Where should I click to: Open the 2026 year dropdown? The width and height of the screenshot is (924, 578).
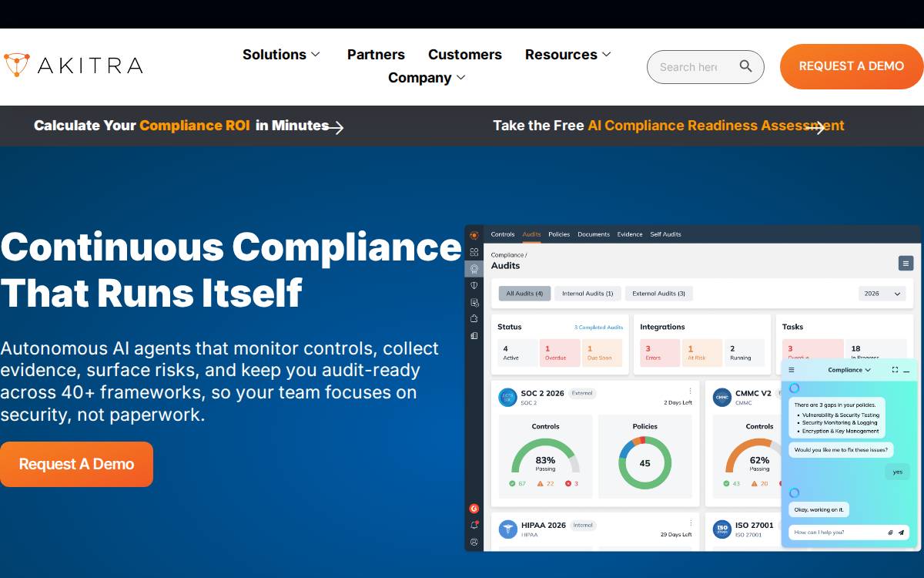[x=882, y=294]
